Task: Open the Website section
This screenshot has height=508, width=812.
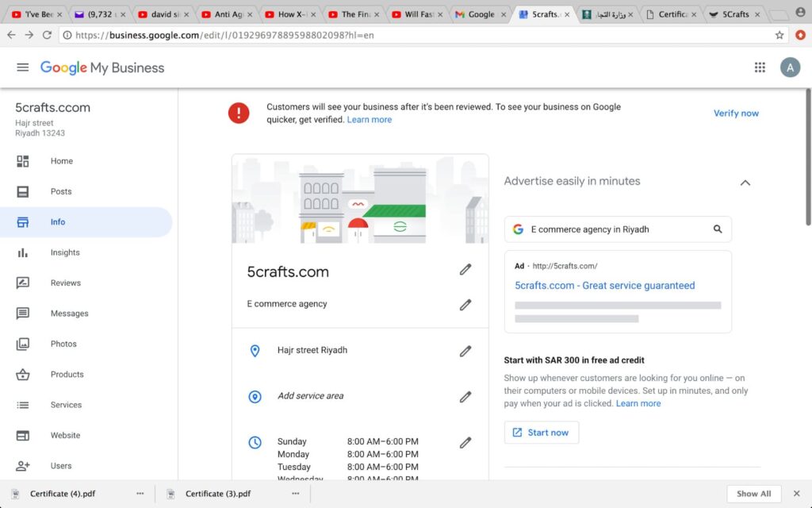Action: pyautogui.click(x=86, y=436)
